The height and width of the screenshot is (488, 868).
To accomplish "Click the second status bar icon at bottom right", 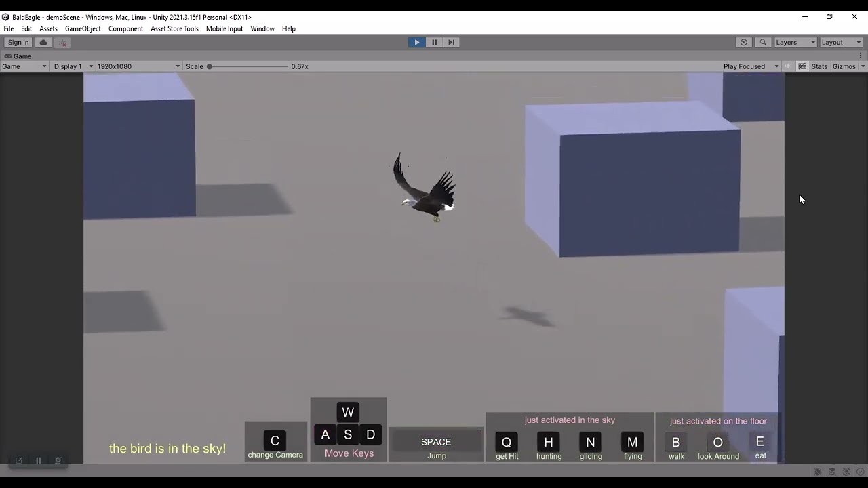I will pos(832,472).
